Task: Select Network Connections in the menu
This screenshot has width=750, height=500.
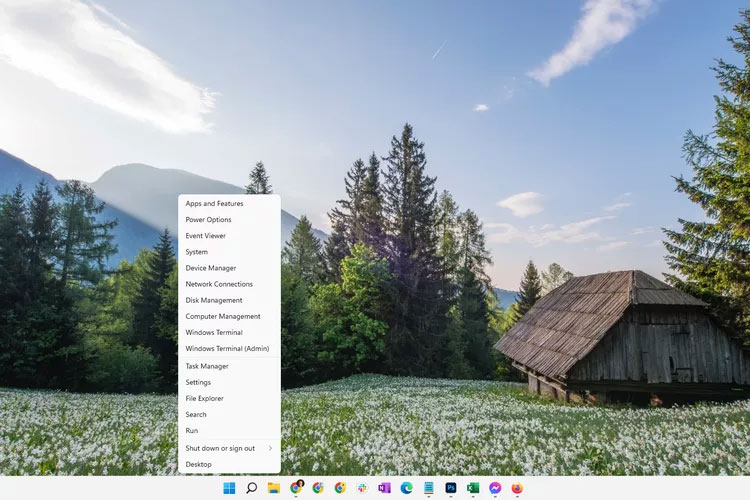Action: click(229, 284)
